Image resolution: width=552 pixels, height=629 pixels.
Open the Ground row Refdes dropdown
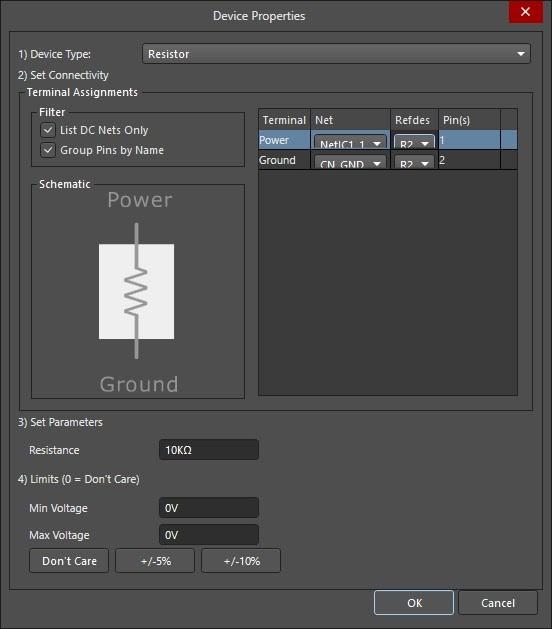pyautogui.click(x=414, y=162)
